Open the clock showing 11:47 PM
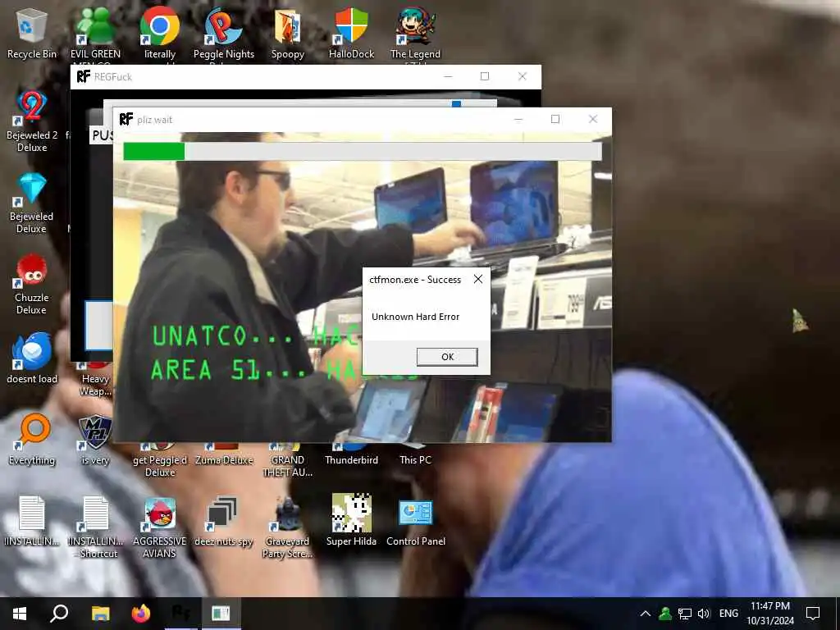This screenshot has width=840, height=630. [770, 614]
